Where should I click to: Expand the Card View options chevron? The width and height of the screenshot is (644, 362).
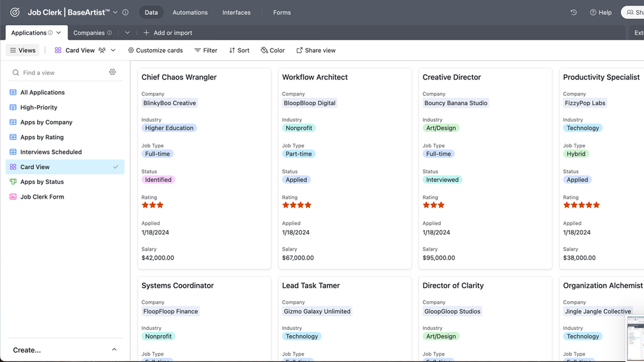[x=113, y=50]
